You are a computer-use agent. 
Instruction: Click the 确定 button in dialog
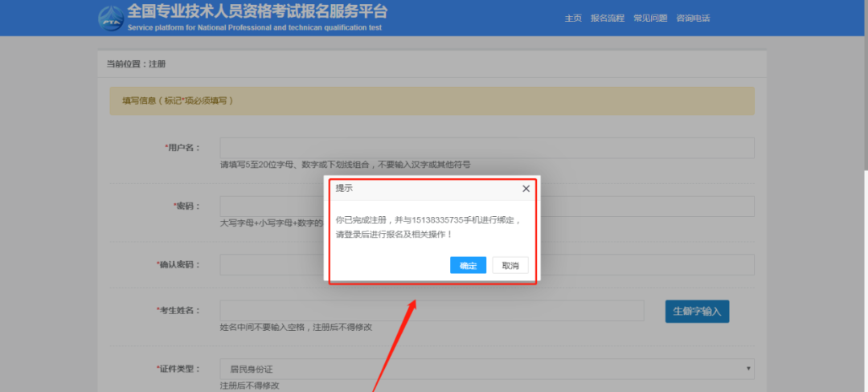pyautogui.click(x=468, y=266)
